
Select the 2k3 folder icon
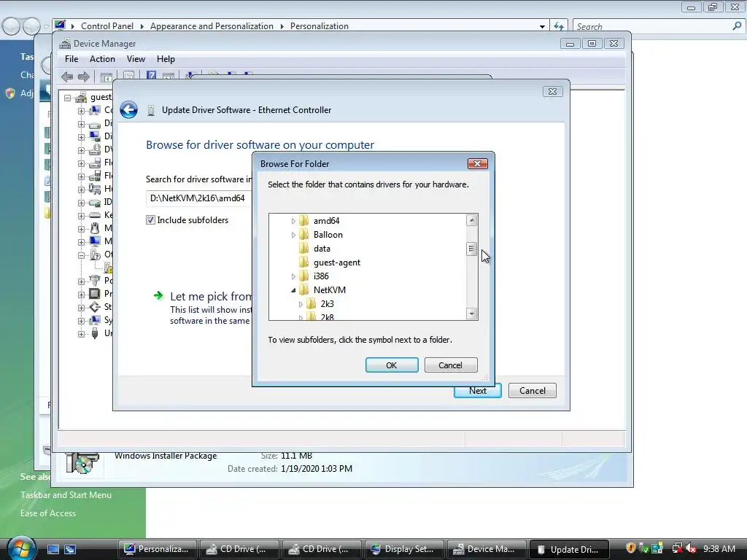click(x=311, y=303)
